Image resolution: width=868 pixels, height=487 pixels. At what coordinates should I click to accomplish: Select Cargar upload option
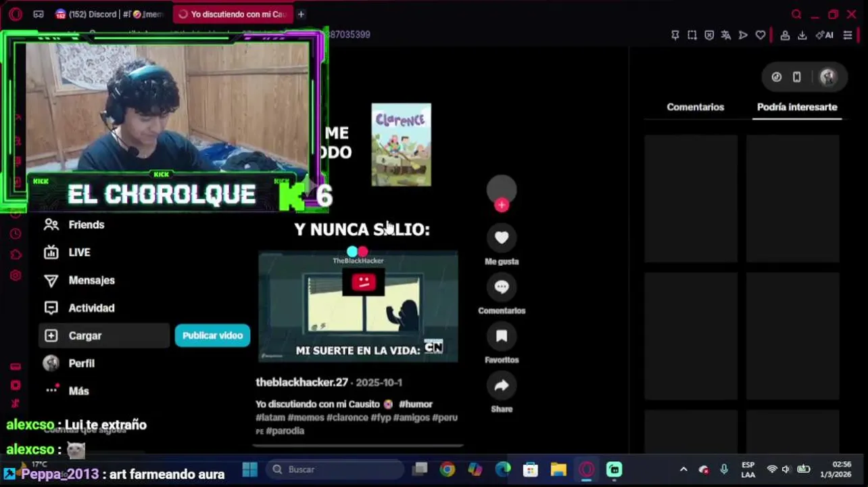(104, 335)
